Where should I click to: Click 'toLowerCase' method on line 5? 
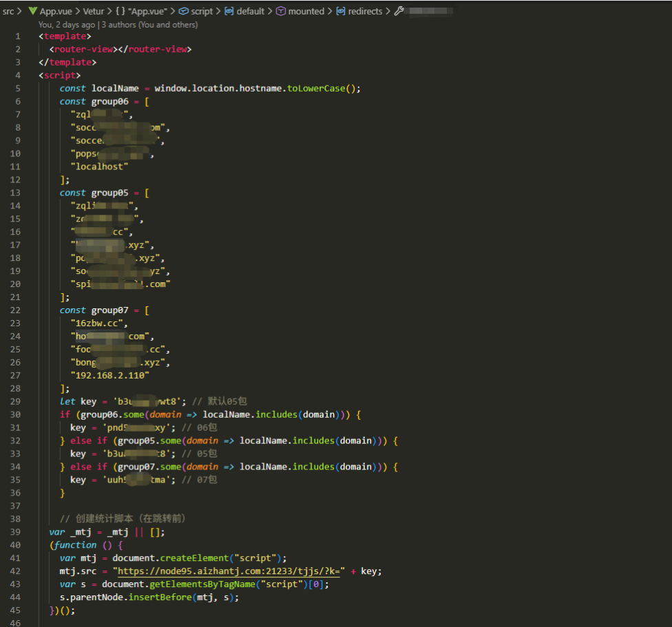(316, 89)
